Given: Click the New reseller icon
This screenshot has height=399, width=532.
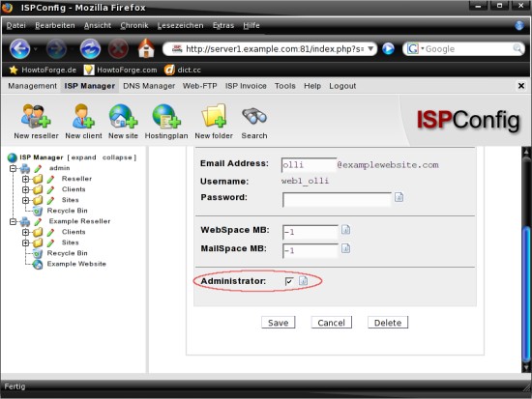Looking at the screenshot, I should click(x=36, y=116).
